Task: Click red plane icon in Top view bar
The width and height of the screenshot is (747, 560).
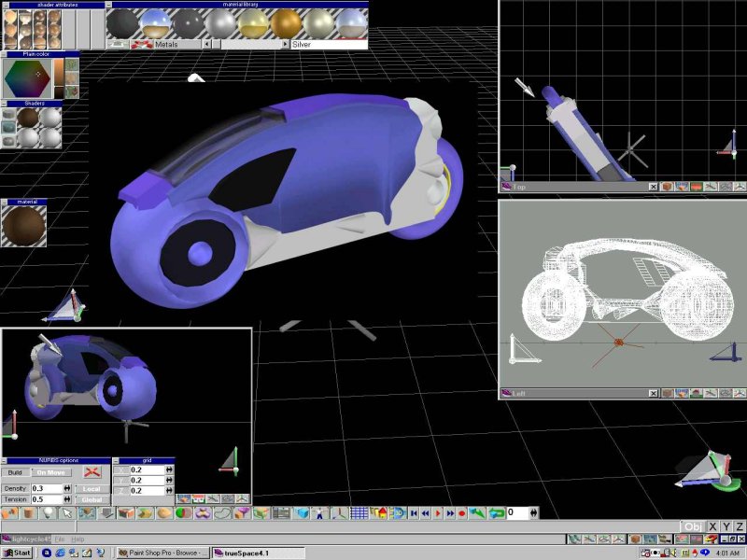Action: point(696,187)
